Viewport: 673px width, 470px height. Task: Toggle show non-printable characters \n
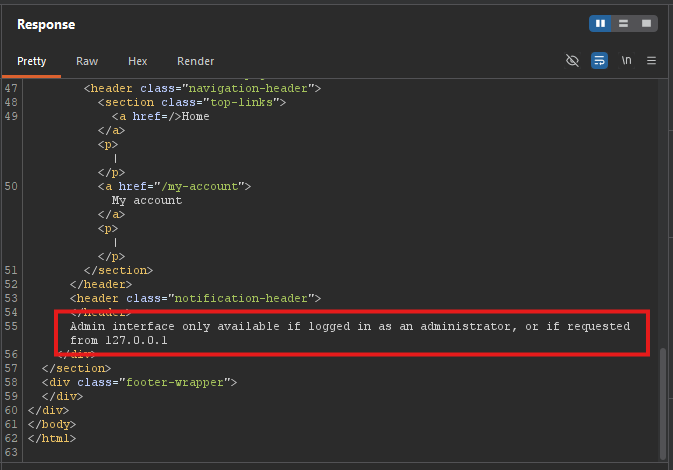(x=626, y=61)
